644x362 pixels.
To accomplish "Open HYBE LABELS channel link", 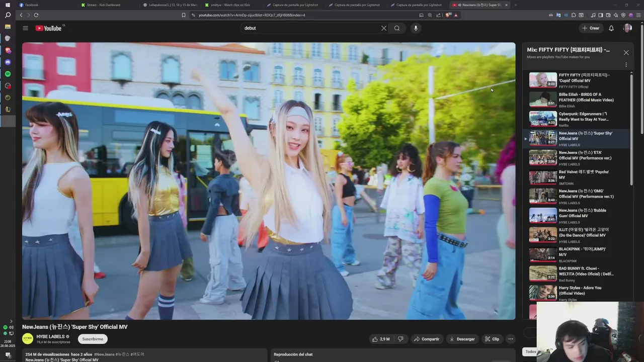I will point(50,336).
